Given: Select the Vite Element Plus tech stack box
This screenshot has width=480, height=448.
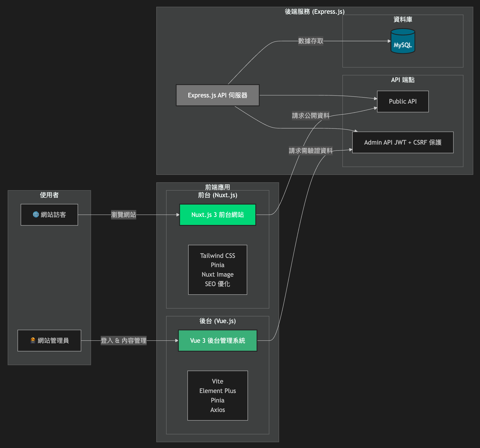Looking at the screenshot, I should click(x=217, y=395).
